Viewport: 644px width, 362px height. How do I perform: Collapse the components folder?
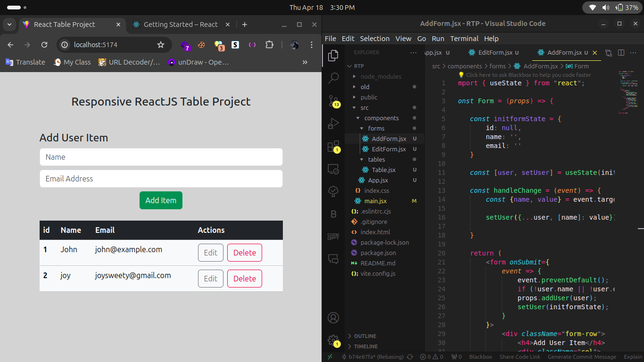pos(358,118)
